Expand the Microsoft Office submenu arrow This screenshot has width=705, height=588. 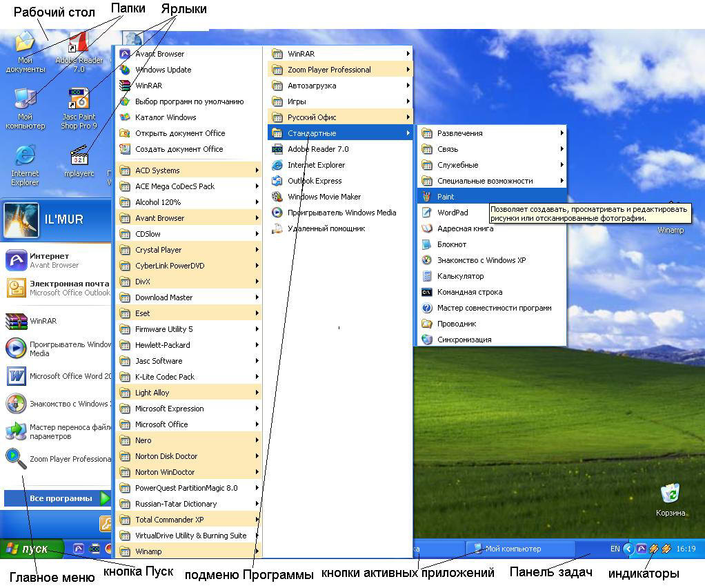point(257,424)
